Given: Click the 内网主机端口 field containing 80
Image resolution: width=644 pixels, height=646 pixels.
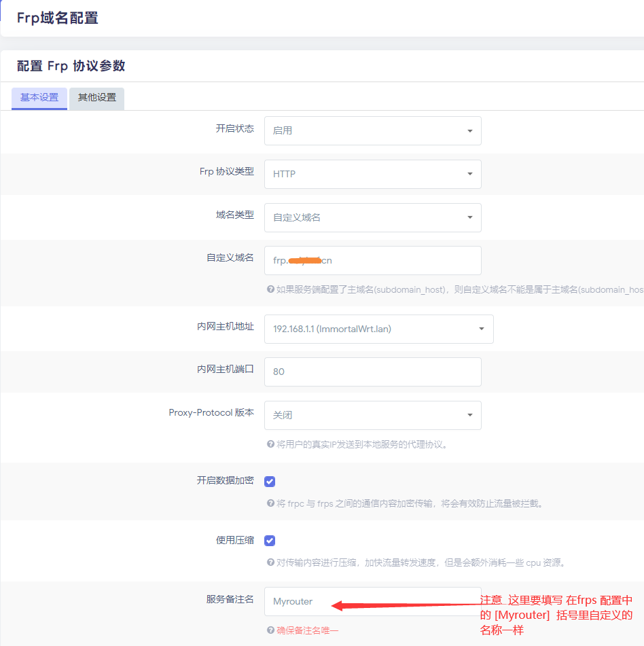Looking at the screenshot, I should click(x=372, y=372).
